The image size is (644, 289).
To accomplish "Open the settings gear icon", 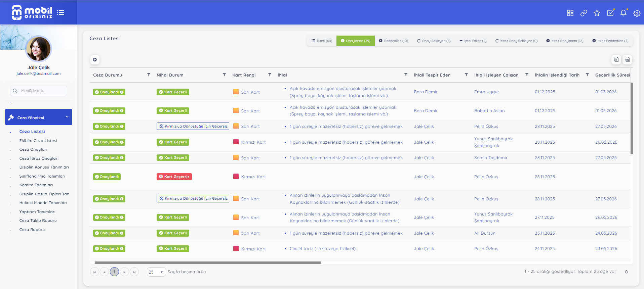I will tap(637, 13).
